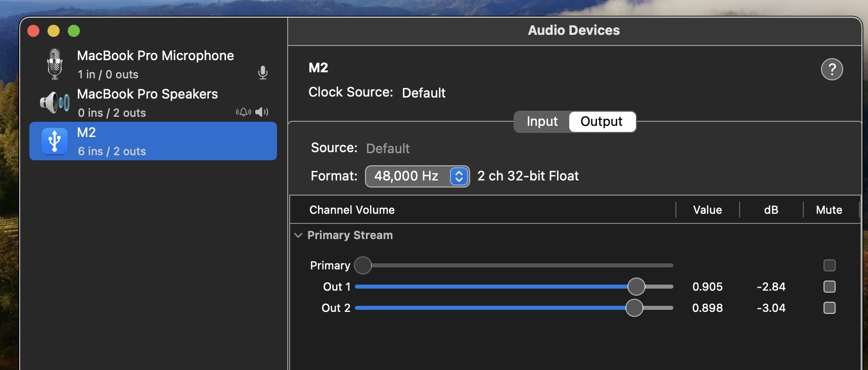Click the Out 2 value 0.898
The image size is (868, 370).
(707, 308)
